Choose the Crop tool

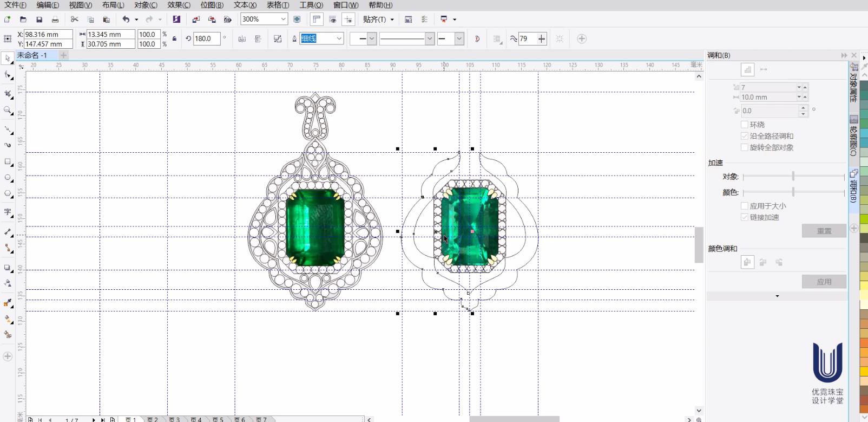coord(8,94)
